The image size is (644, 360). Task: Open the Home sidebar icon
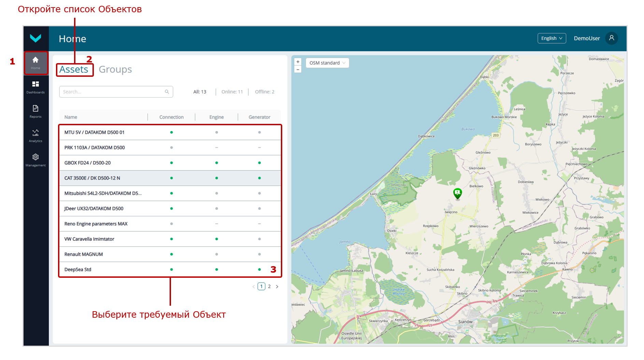[35, 63]
